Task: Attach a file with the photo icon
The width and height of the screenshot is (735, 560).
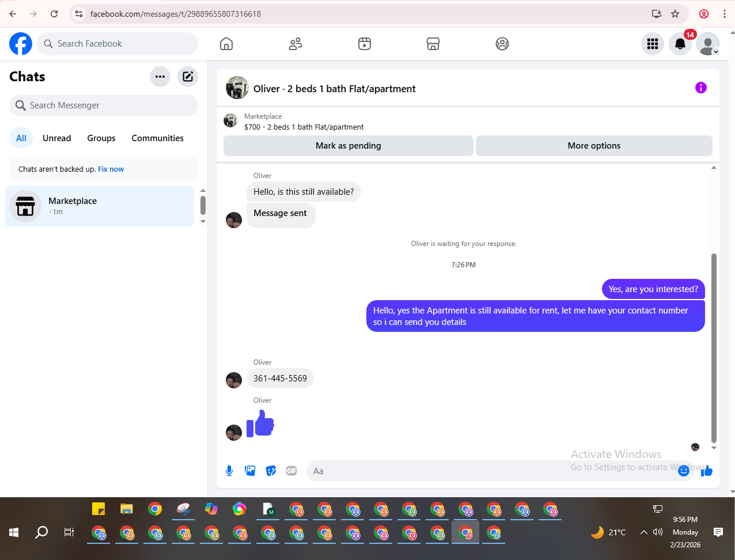Action: (250, 471)
